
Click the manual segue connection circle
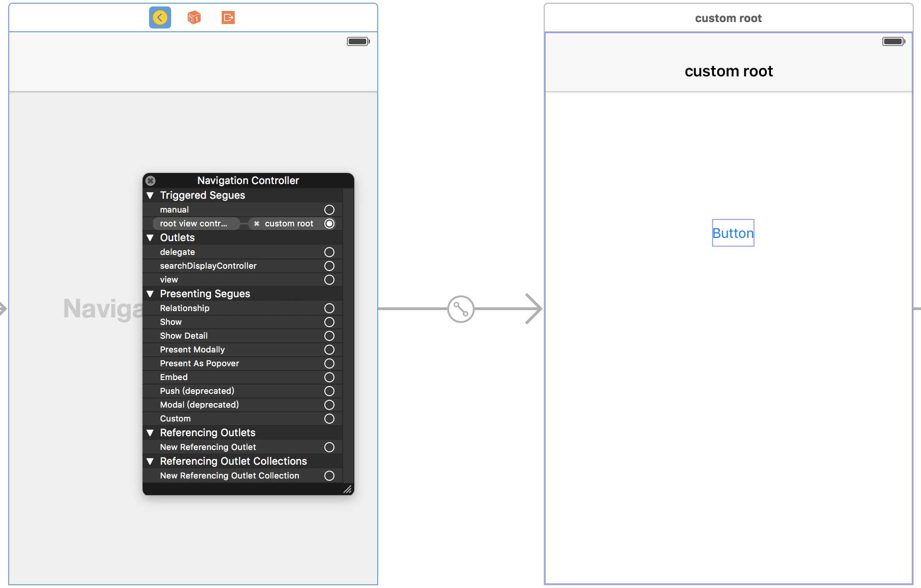tap(329, 210)
